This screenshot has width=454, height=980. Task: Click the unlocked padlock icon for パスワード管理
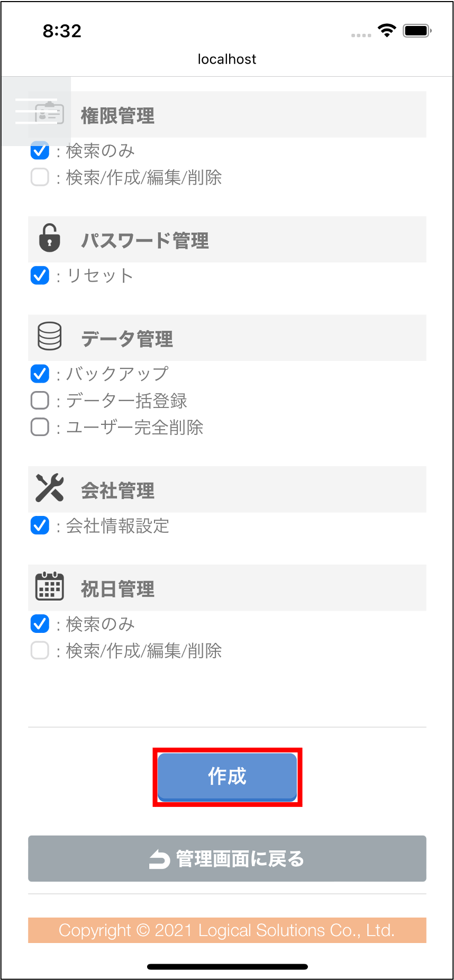(x=49, y=238)
